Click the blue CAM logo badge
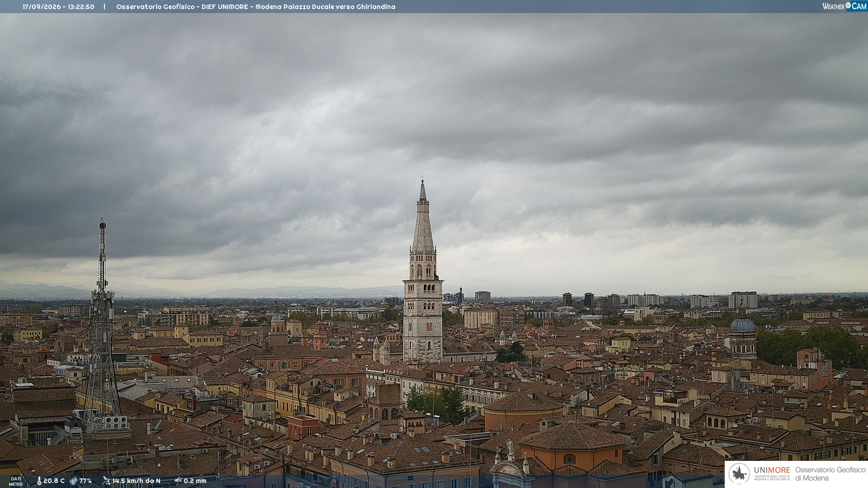This screenshot has height=488, width=868. [x=857, y=6]
